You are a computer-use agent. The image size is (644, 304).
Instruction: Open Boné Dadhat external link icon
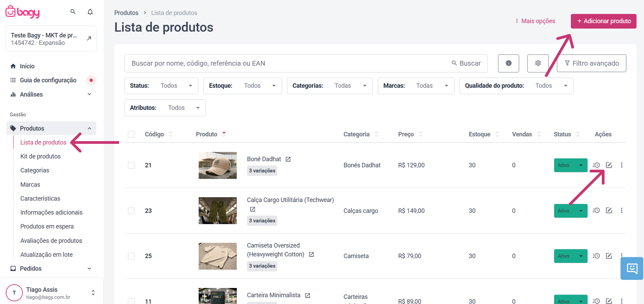click(288, 159)
